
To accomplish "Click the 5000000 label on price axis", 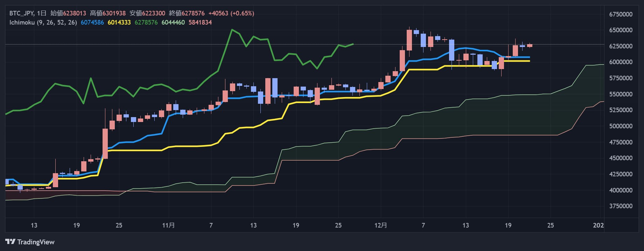I will point(621,126).
